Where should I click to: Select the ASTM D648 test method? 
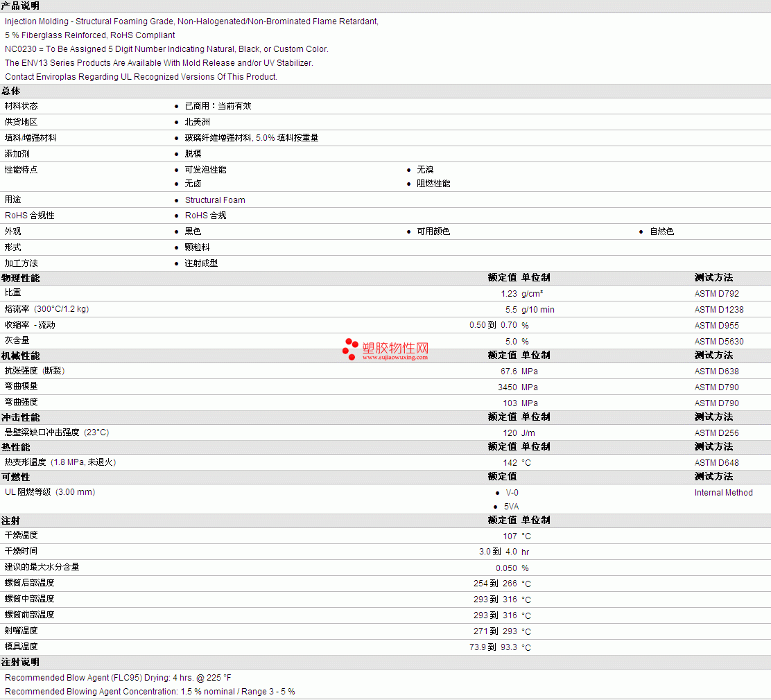point(716,463)
